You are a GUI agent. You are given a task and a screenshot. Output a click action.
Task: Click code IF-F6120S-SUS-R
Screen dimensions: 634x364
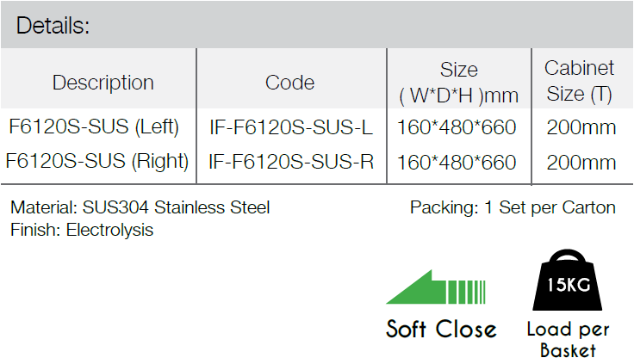click(290, 162)
